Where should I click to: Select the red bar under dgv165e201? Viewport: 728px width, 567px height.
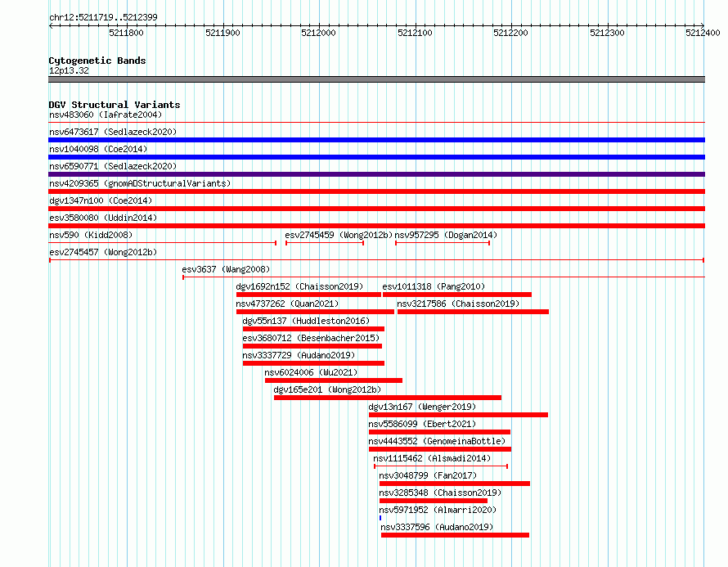[x=388, y=398]
